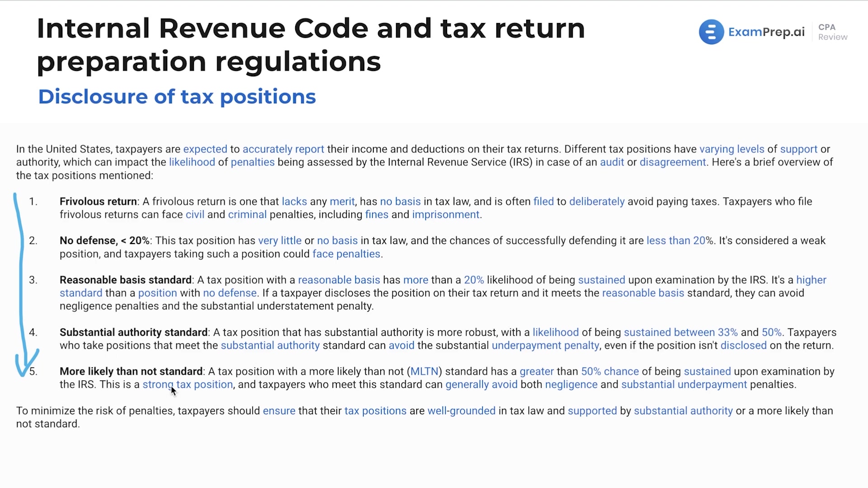Click the highlighted phrase 'no defense' in item 3

coord(230,293)
